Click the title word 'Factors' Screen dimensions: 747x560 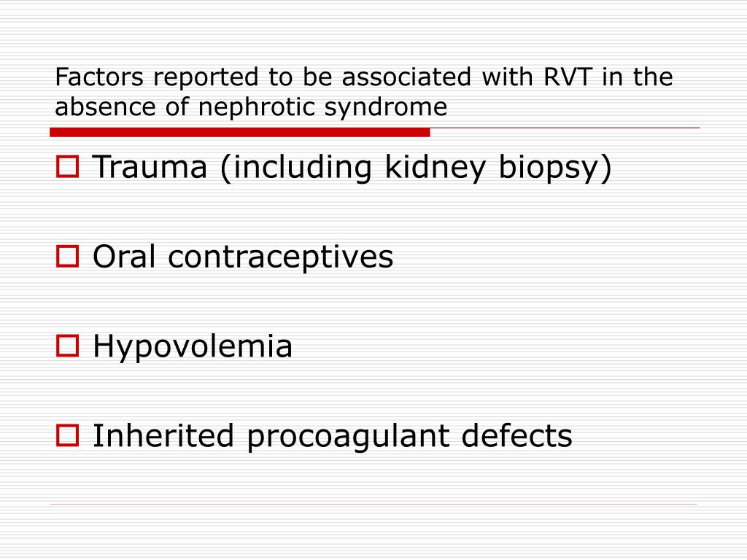99,77
